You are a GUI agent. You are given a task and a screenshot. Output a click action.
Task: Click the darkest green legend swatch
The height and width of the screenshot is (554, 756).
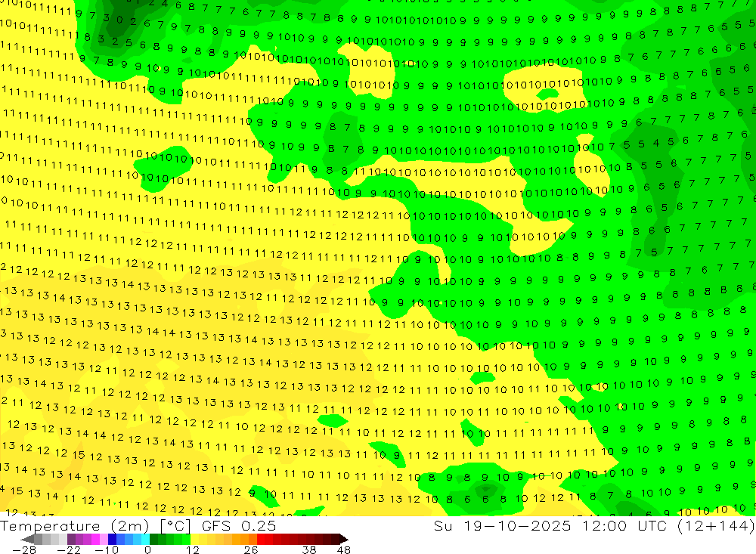(x=153, y=539)
